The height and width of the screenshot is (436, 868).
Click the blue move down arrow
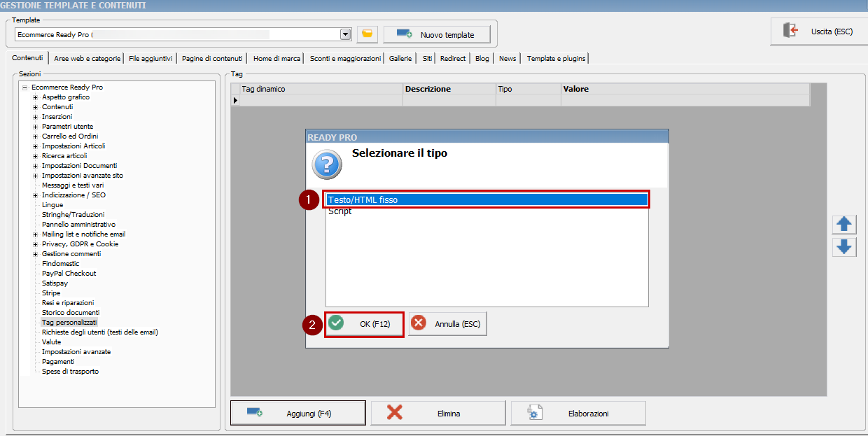click(844, 247)
